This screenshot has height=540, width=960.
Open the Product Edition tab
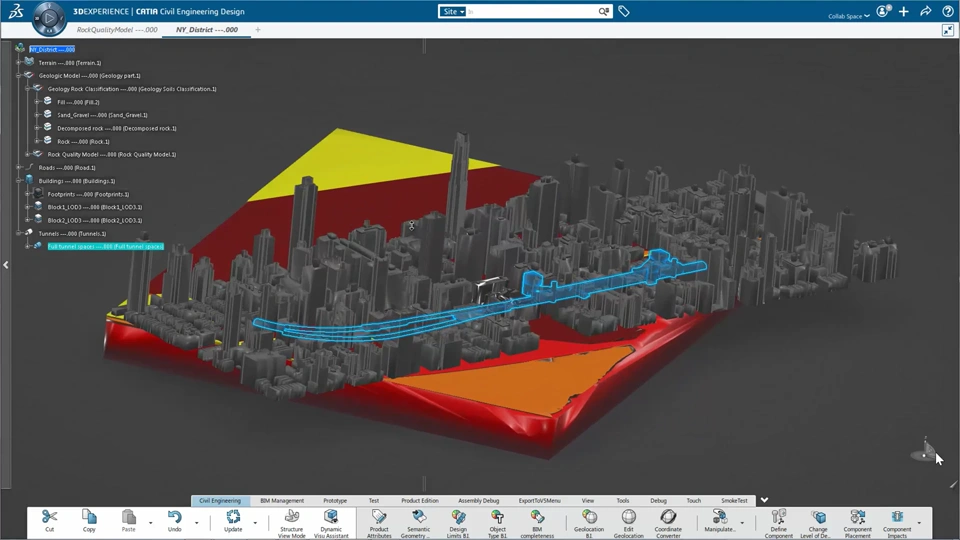tap(419, 500)
